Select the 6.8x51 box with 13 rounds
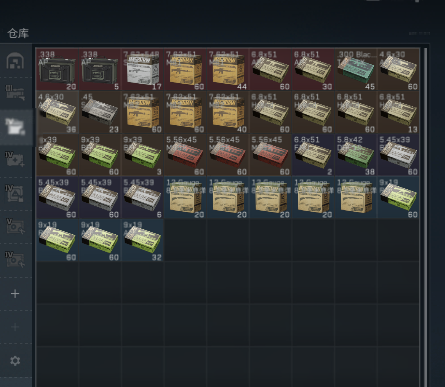The height and width of the screenshot is (387, 445). pyautogui.click(x=398, y=112)
